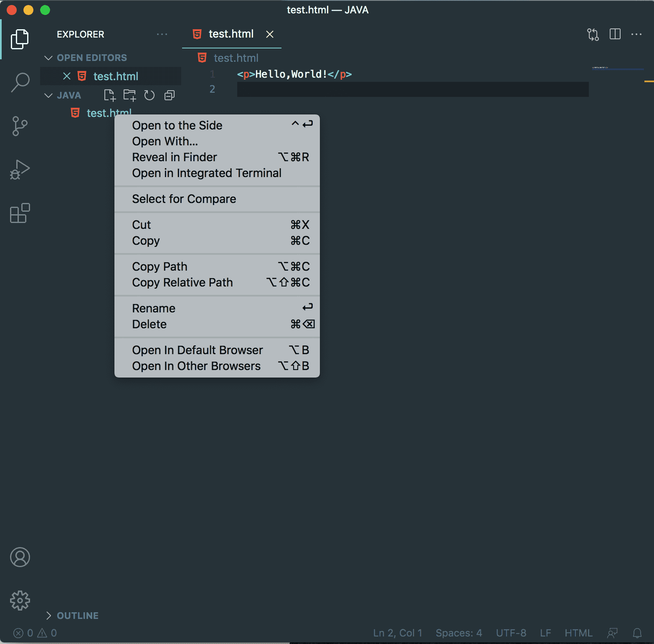Choose Rename from context menu

click(x=217, y=308)
